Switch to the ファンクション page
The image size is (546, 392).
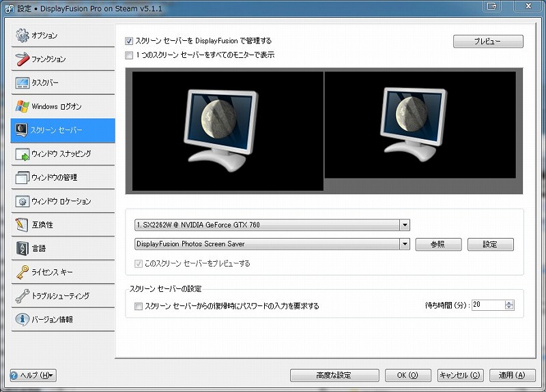click(63, 59)
